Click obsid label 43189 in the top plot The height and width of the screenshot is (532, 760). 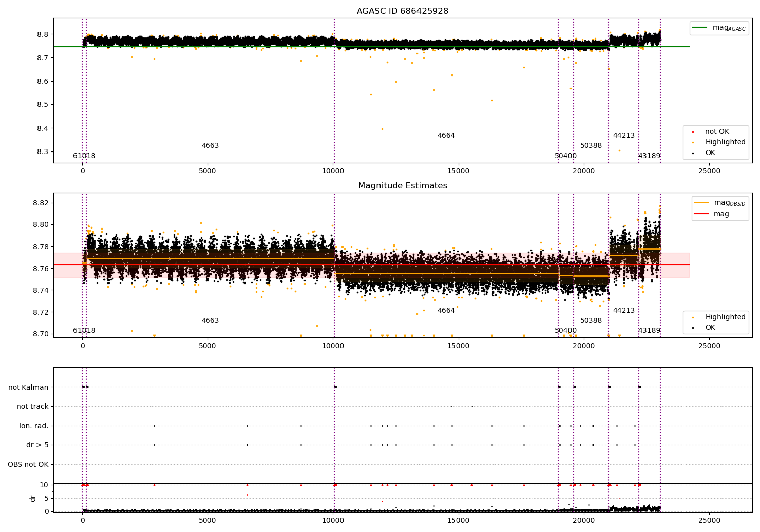click(x=649, y=156)
